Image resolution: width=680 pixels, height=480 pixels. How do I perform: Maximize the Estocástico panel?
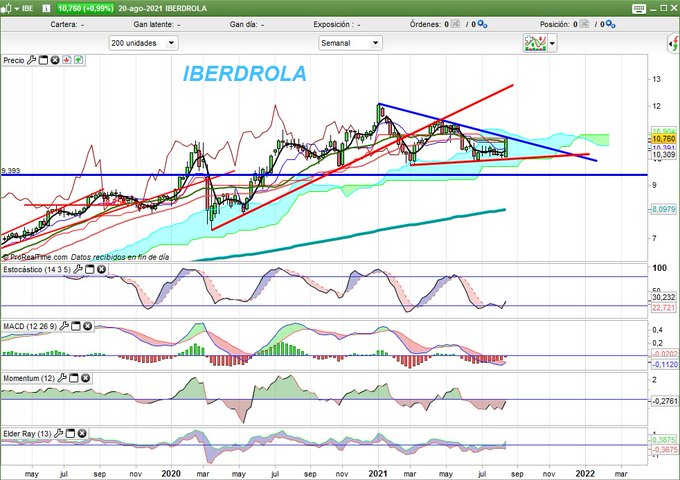click(x=90, y=269)
